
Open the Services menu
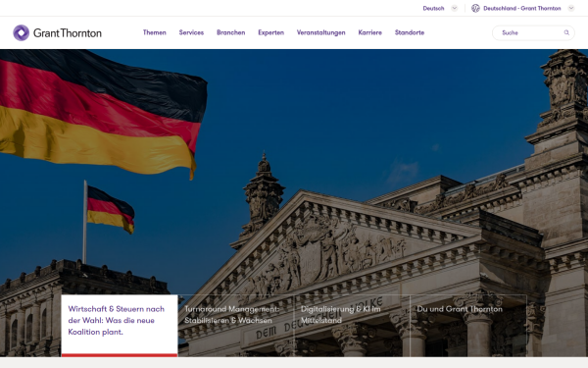point(191,32)
